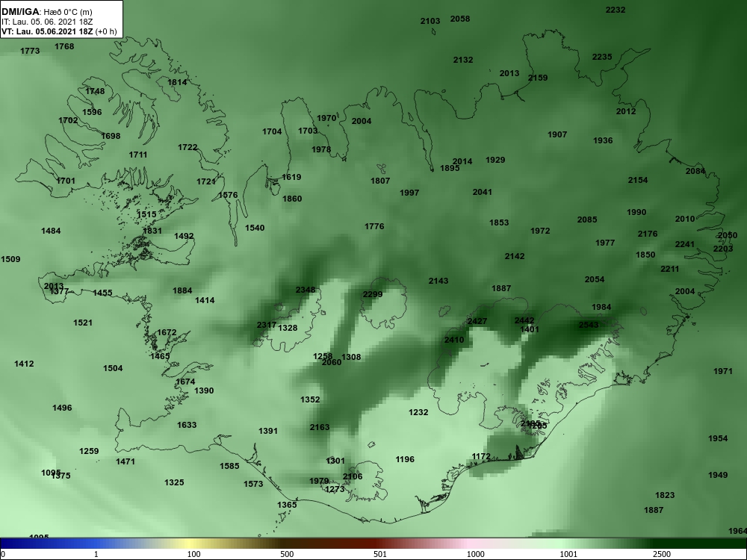Click the map value 1515
The height and width of the screenshot is (560, 747).
click(x=146, y=215)
